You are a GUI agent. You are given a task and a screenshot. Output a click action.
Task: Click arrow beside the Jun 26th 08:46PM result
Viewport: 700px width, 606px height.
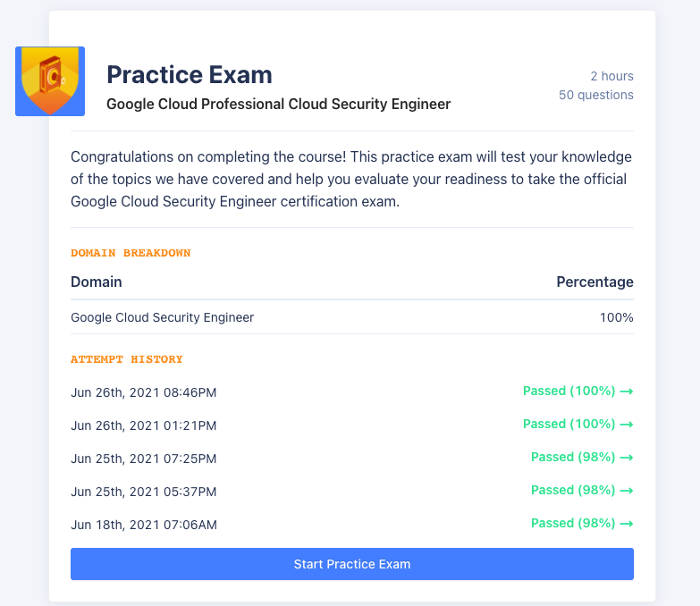pyautogui.click(x=627, y=391)
